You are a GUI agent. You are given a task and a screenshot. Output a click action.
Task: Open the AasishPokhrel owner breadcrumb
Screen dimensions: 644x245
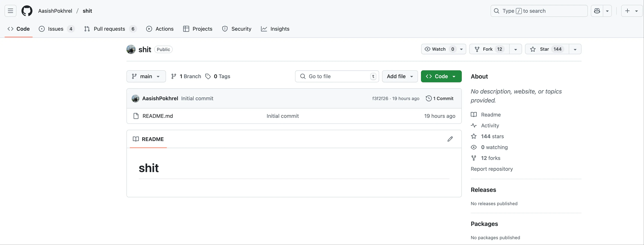click(x=55, y=11)
